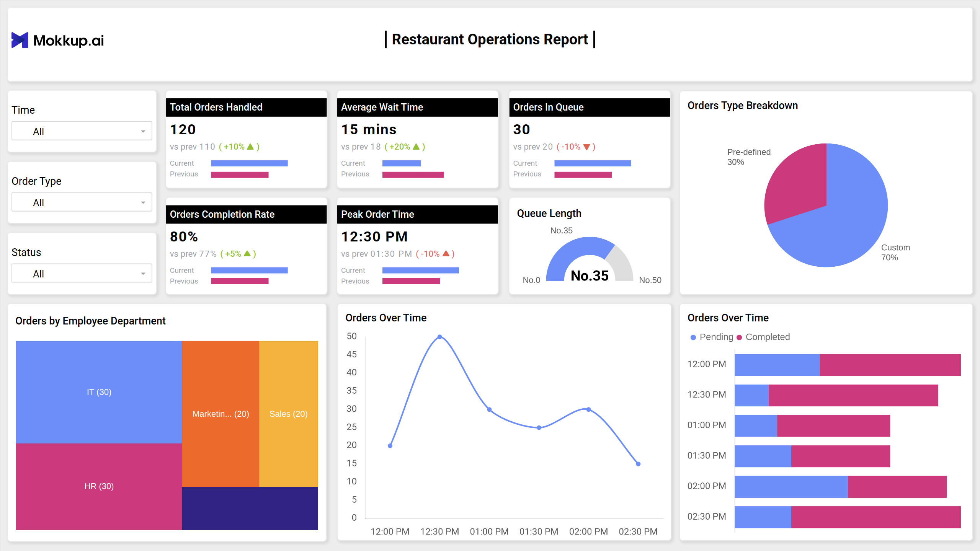Screen dimensions: 980x551
Task: Click the Sales (20) treemap block
Action: [289, 414]
